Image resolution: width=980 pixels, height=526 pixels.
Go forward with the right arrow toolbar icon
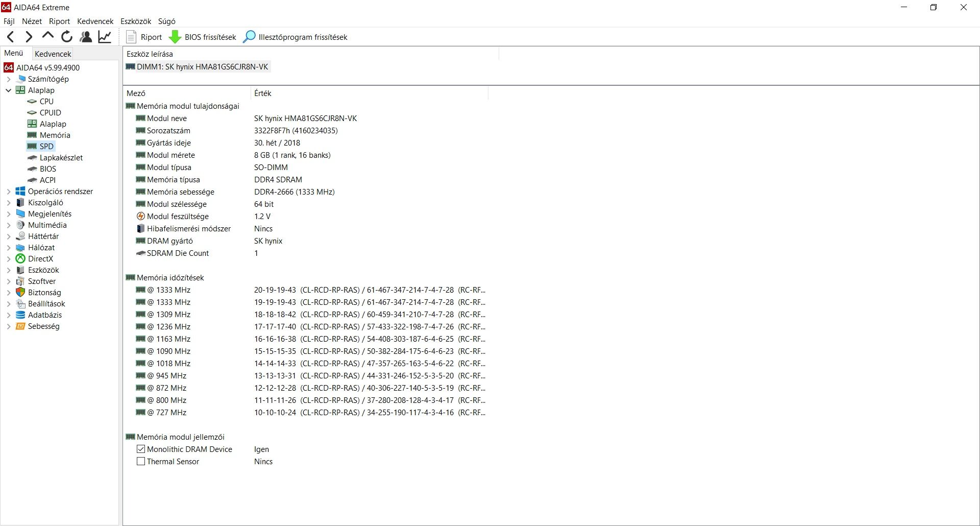(29, 37)
